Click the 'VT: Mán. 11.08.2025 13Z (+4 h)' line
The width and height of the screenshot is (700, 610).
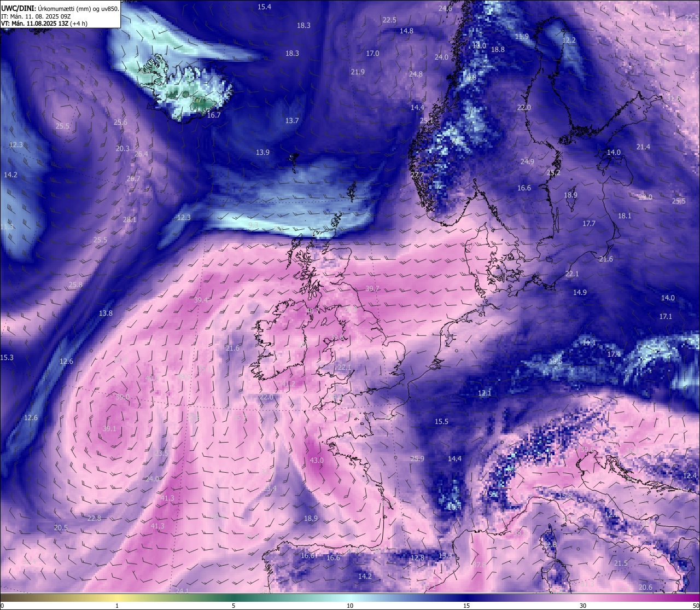(44, 24)
